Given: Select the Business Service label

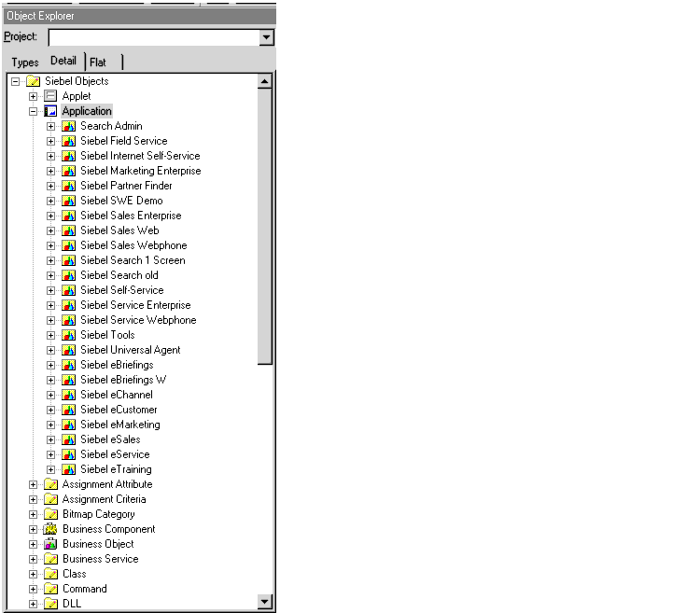Looking at the screenshot, I should pos(101,559).
